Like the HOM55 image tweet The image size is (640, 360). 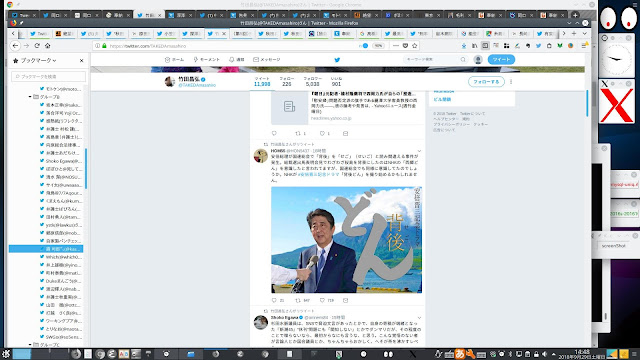point(322,300)
